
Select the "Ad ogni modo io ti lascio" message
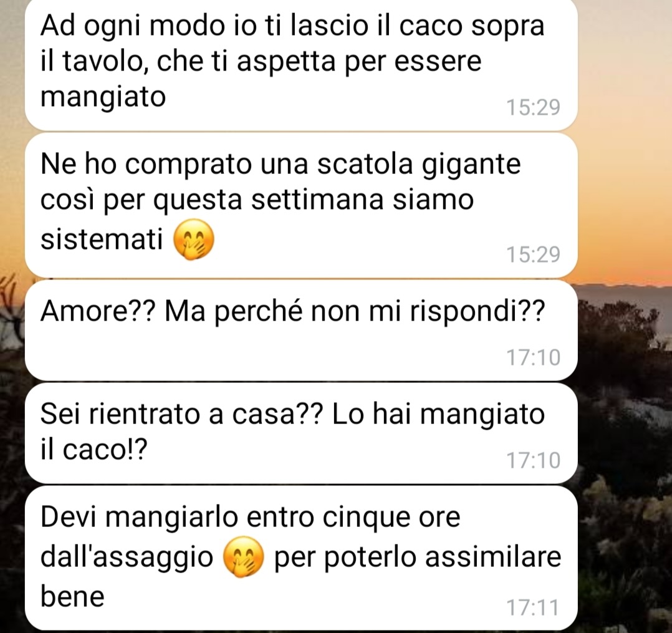(x=301, y=64)
